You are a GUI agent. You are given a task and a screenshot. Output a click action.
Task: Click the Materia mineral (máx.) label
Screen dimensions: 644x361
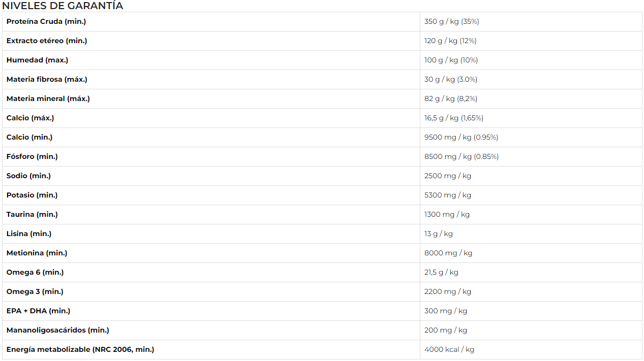tap(48, 99)
